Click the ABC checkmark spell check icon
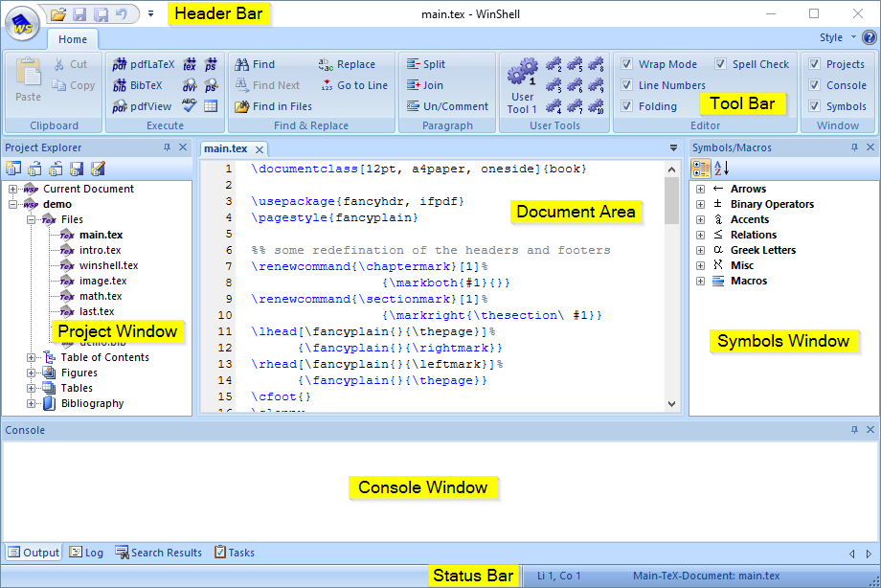Screen dimensions: 881x588 click(x=190, y=105)
